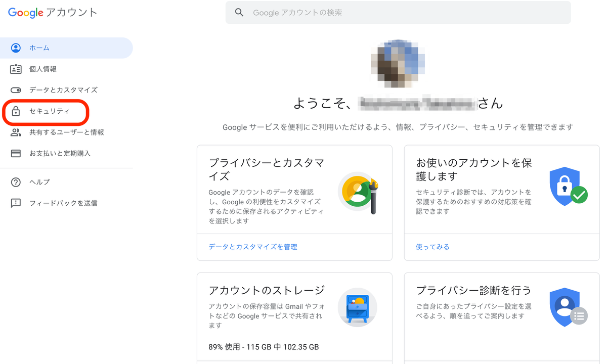
Task: Click the 89% 使用 storage usage text
Action: 264,347
